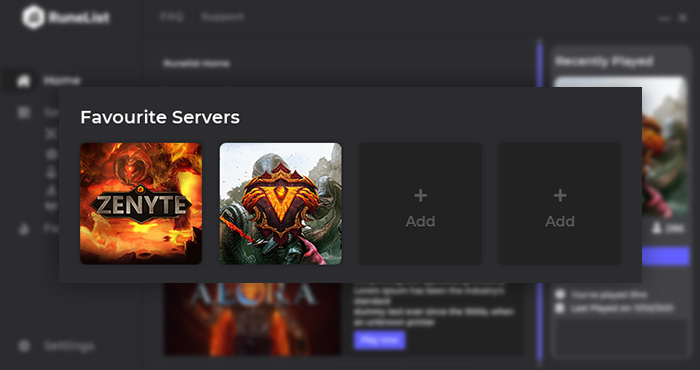Click the last Add server slot
This screenshot has height=370, width=700.
pyautogui.click(x=559, y=204)
